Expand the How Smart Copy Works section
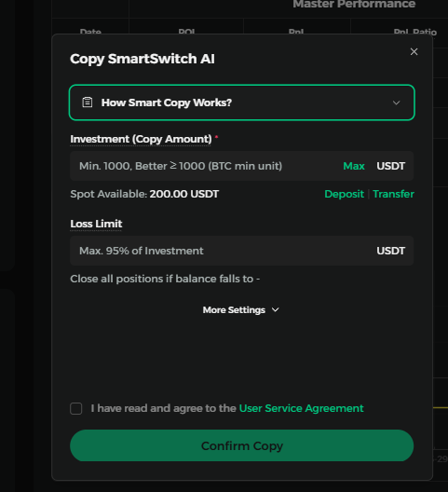Viewport: 448px width, 492px height. click(x=242, y=102)
